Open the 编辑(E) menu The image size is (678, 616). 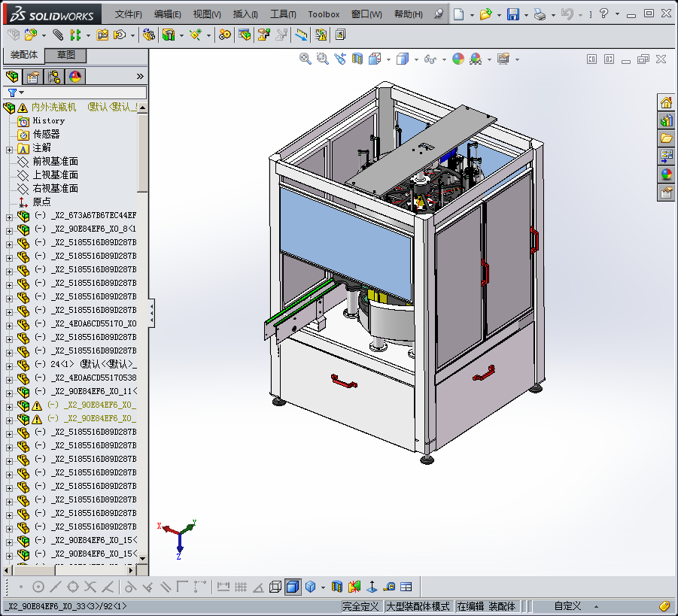(x=167, y=14)
